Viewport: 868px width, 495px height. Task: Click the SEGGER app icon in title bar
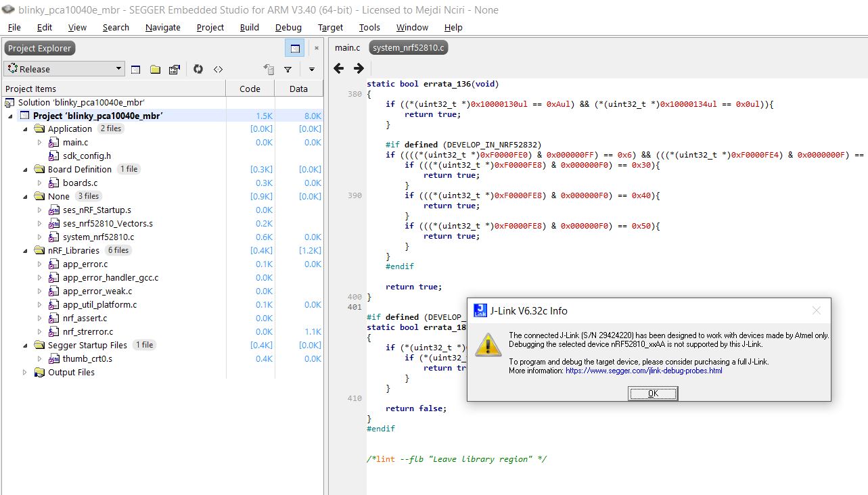coord(8,9)
